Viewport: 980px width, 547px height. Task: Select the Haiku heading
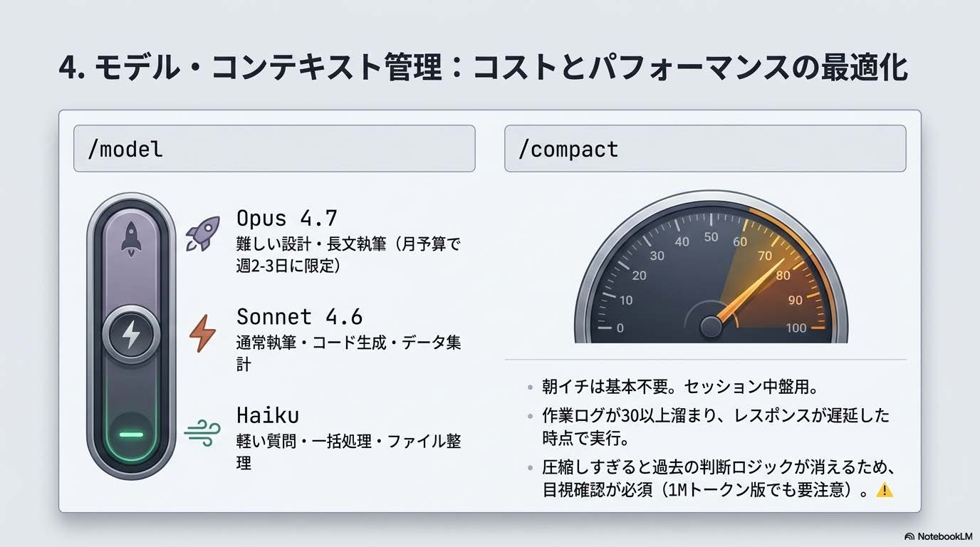tap(267, 415)
